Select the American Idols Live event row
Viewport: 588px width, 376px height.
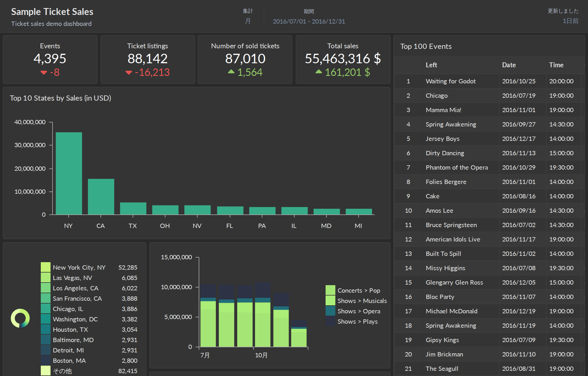(489, 239)
